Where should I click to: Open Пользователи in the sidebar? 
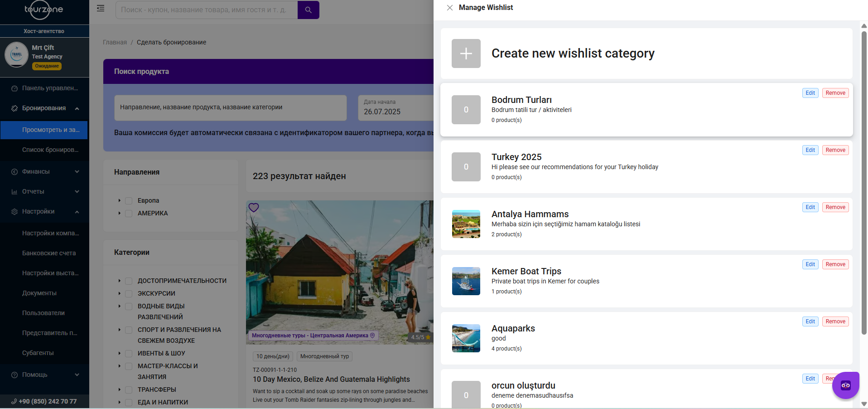pyautogui.click(x=44, y=313)
